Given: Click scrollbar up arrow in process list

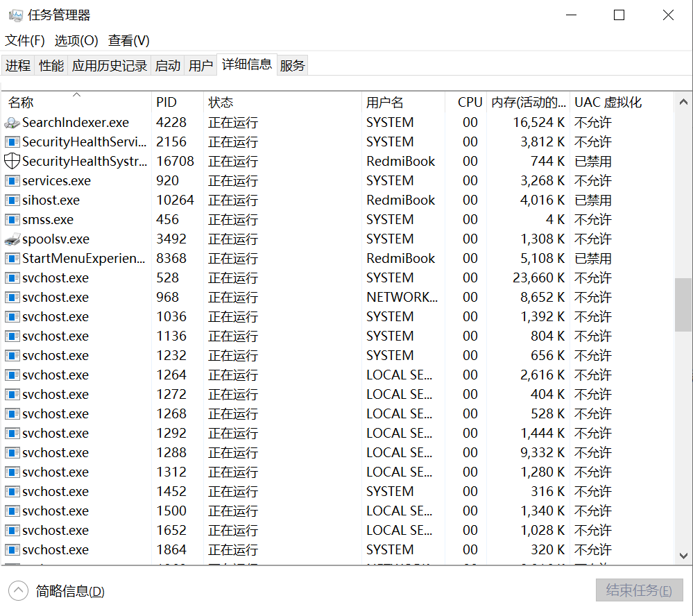Looking at the screenshot, I should coord(683,102).
